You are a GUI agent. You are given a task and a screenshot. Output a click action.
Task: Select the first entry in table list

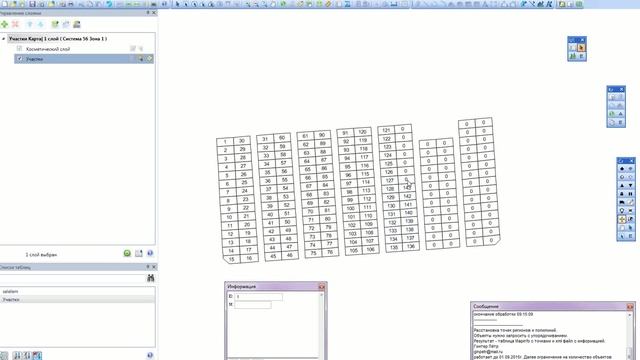78,291
